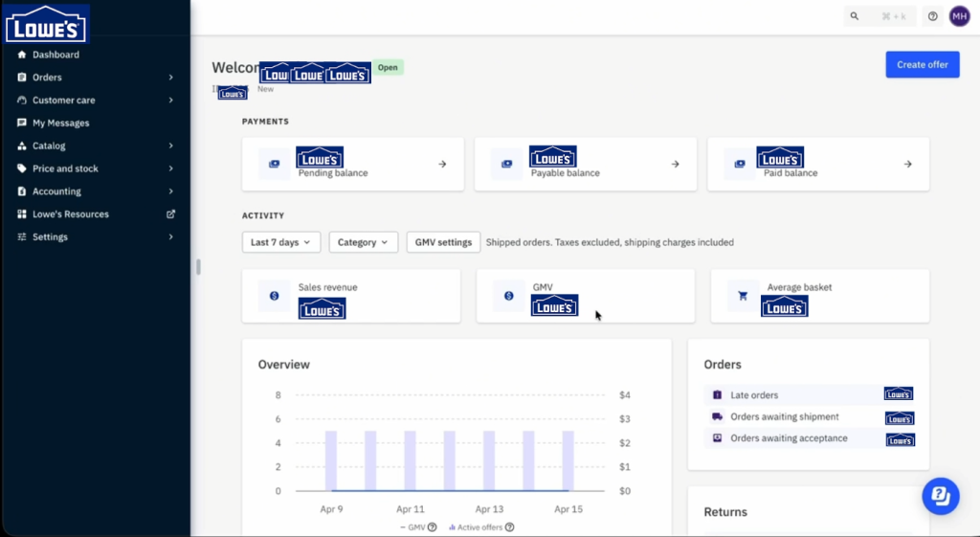Open the Pending balance arrow

[442, 164]
